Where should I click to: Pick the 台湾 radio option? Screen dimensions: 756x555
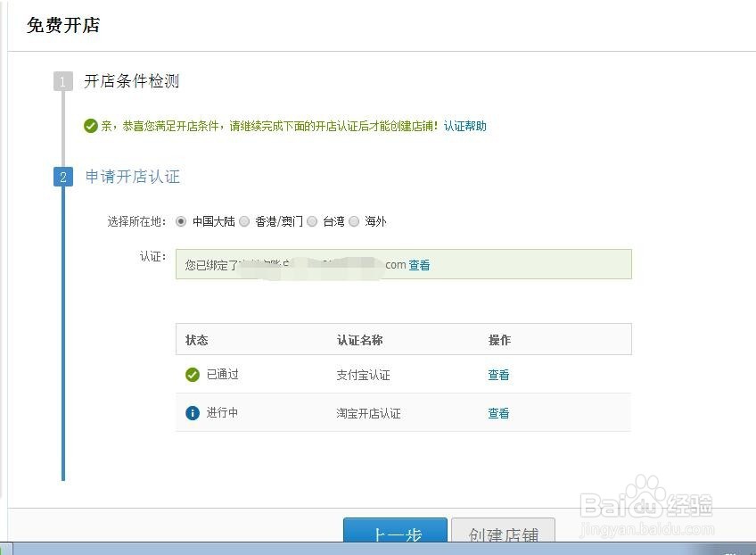point(312,221)
